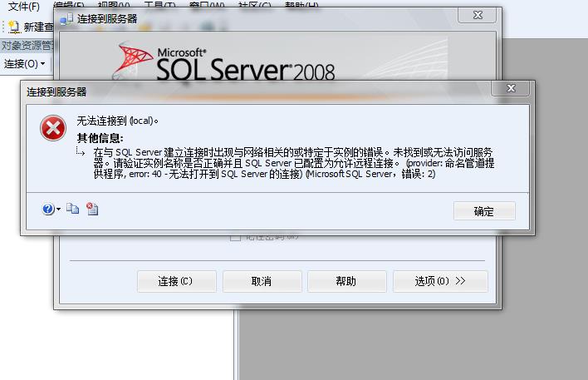
Task: Click the 帮助 button in login window
Action: pos(346,281)
